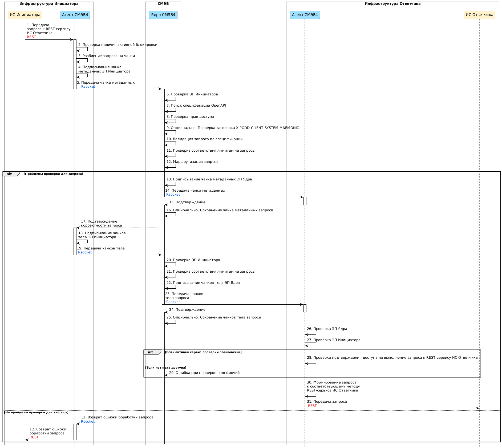The image size is (502, 448).
Task: Click the step 7 Поиск спецификации OpenAPI label
Action: click(196, 106)
